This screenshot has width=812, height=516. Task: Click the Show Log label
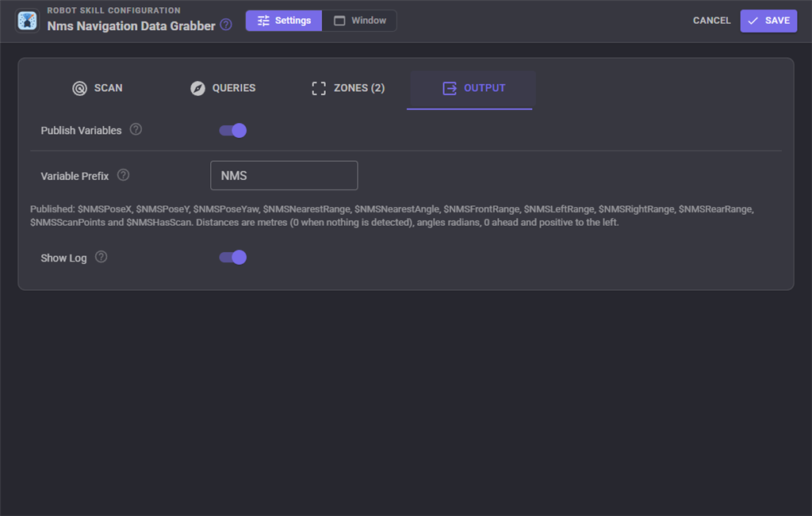[63, 258]
